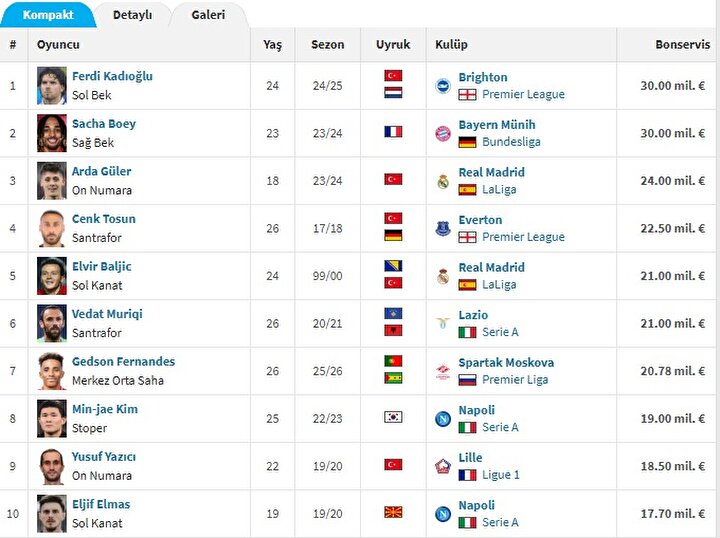Open Arda Güler player link
720x538 pixels.
[101, 171]
